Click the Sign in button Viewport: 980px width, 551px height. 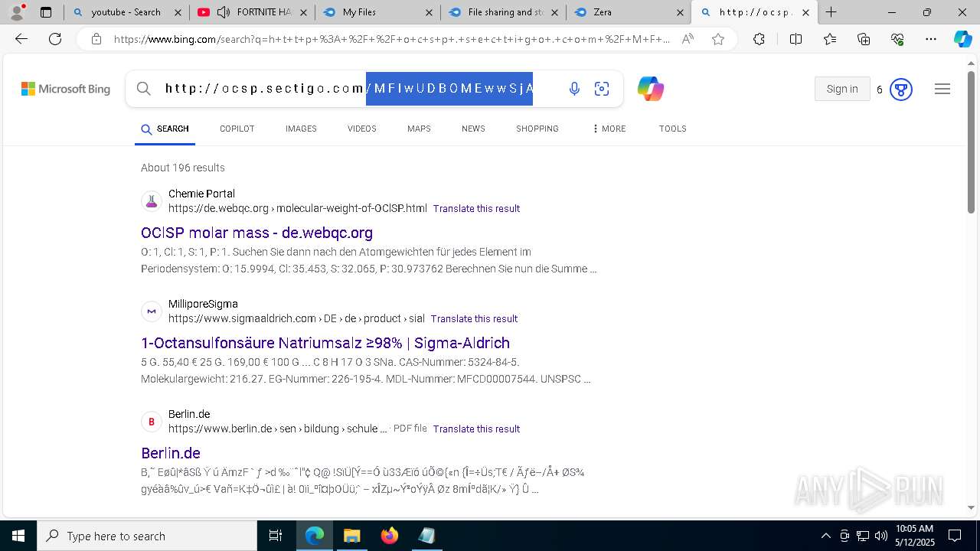point(842,89)
